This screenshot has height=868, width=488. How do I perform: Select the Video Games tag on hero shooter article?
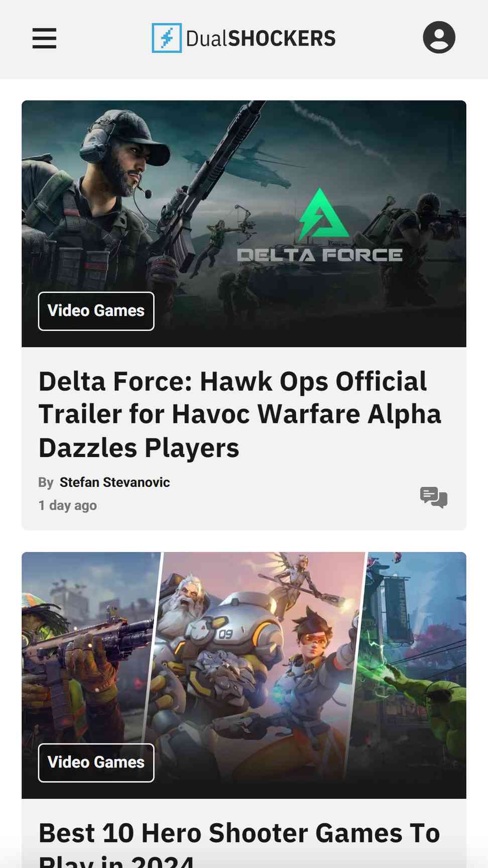pos(96,763)
